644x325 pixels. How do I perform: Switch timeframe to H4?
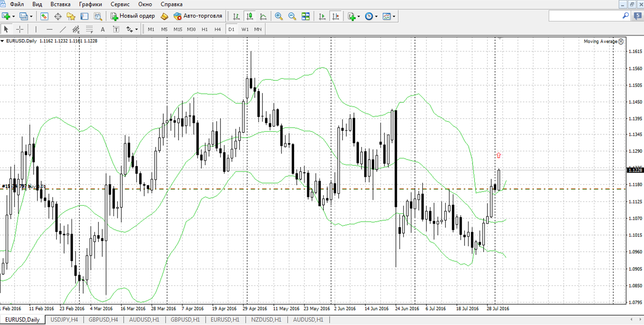218,29
